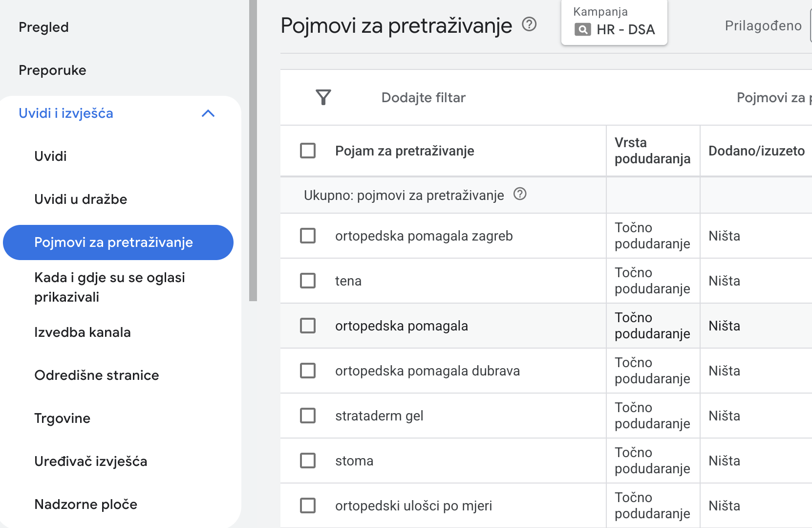The height and width of the screenshot is (528, 812).
Task: Collapse the Uvidi i izvješća section
Action: [x=208, y=113]
